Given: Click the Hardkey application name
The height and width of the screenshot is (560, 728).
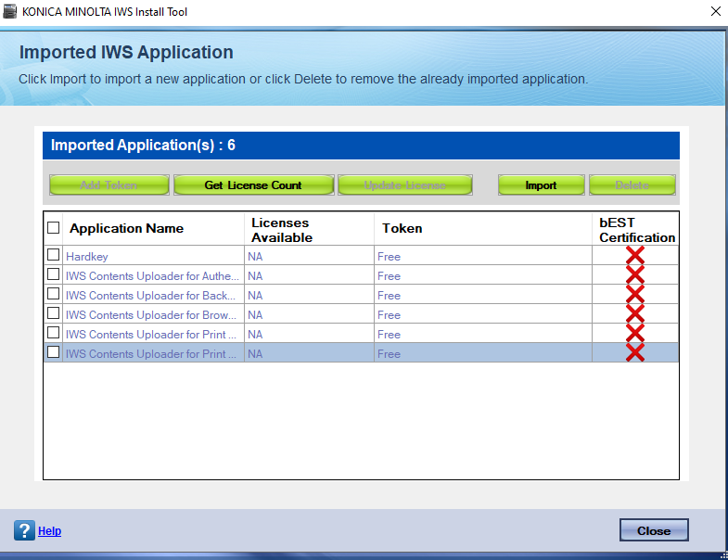Looking at the screenshot, I should pos(86,256).
